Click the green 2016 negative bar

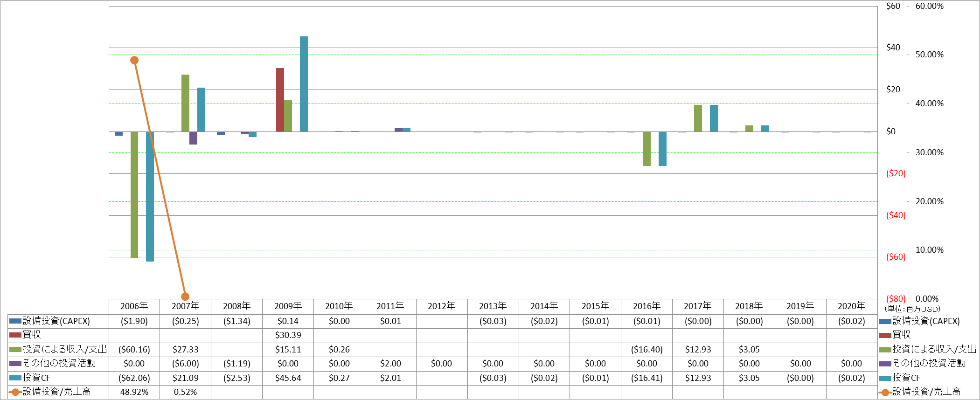tap(646, 149)
